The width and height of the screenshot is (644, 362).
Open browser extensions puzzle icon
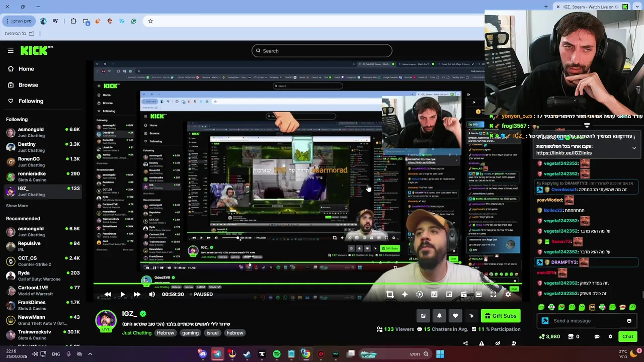tap(73, 21)
